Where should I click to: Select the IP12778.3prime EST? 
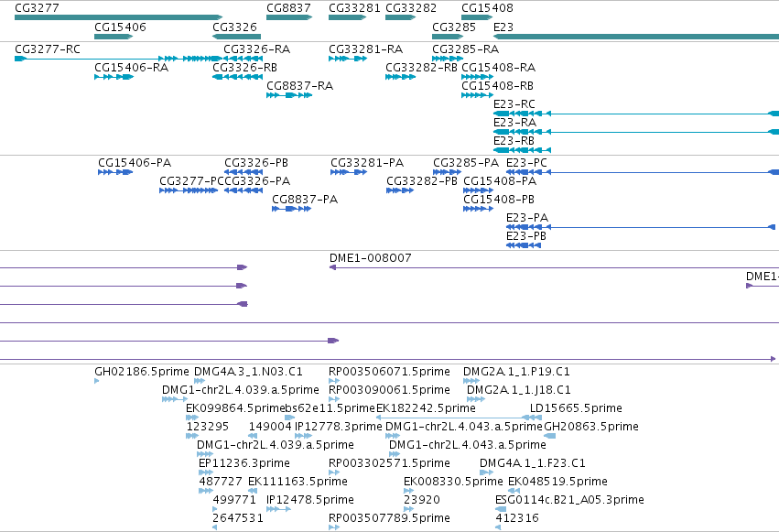[303, 436]
